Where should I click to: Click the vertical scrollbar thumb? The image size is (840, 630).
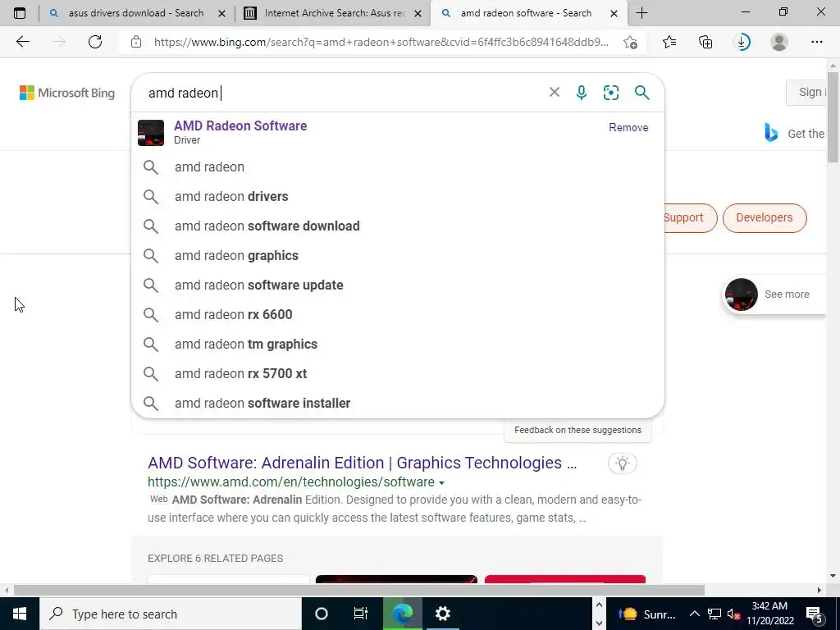(833, 116)
